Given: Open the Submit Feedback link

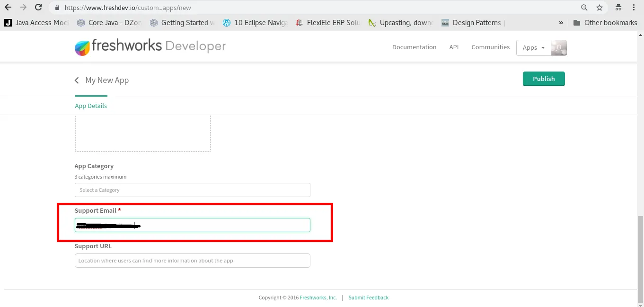Looking at the screenshot, I should (x=369, y=298).
